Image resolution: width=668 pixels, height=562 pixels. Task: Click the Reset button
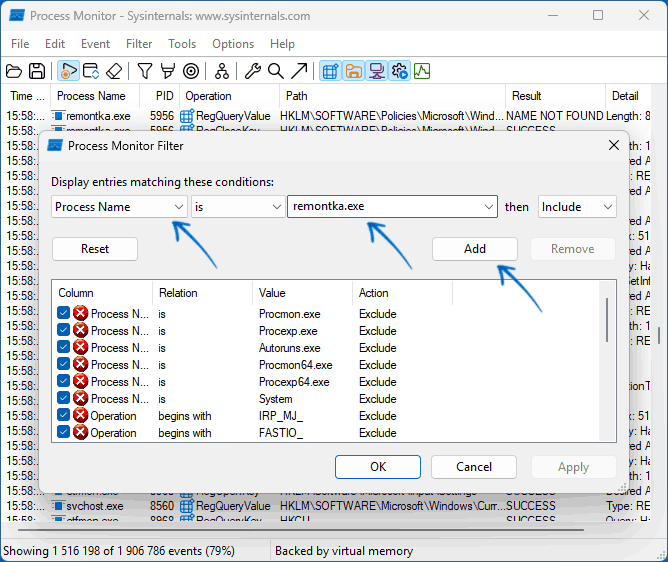click(95, 249)
